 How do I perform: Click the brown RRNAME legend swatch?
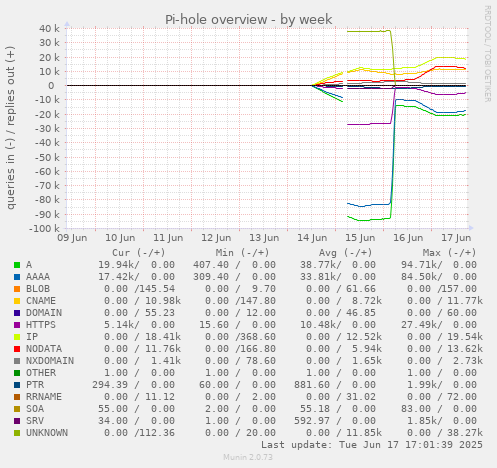[17, 397]
